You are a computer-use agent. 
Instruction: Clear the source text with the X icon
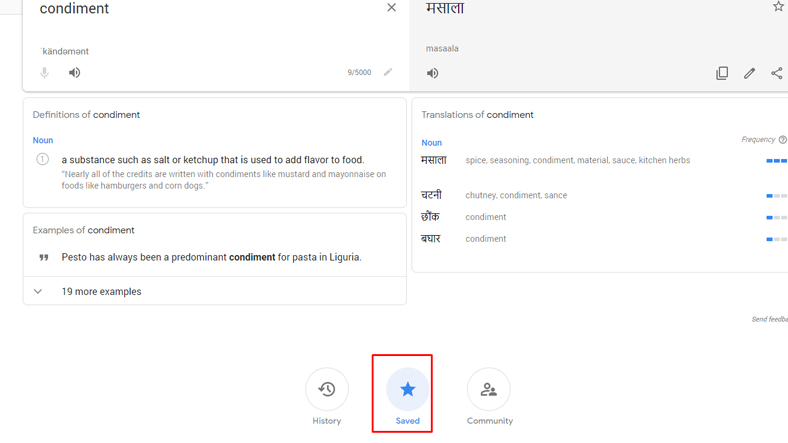point(391,8)
